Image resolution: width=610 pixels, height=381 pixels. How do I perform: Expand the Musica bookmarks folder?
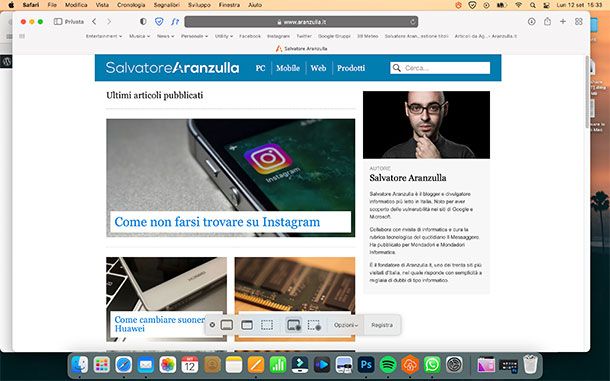(139, 36)
